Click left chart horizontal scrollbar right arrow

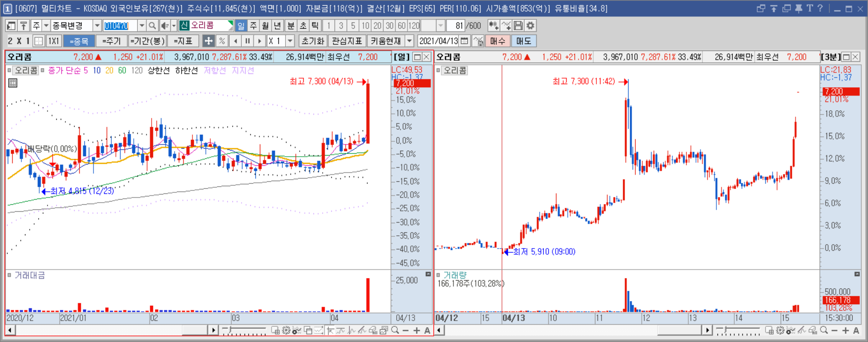click(x=213, y=330)
